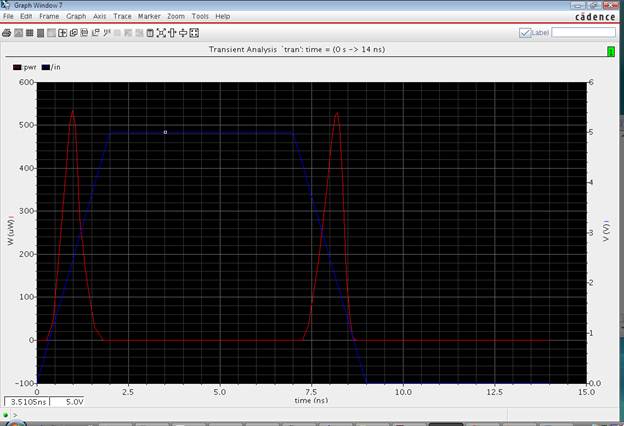Click the Help menu item
Viewport: 624px width, 426px height.
pos(222,17)
